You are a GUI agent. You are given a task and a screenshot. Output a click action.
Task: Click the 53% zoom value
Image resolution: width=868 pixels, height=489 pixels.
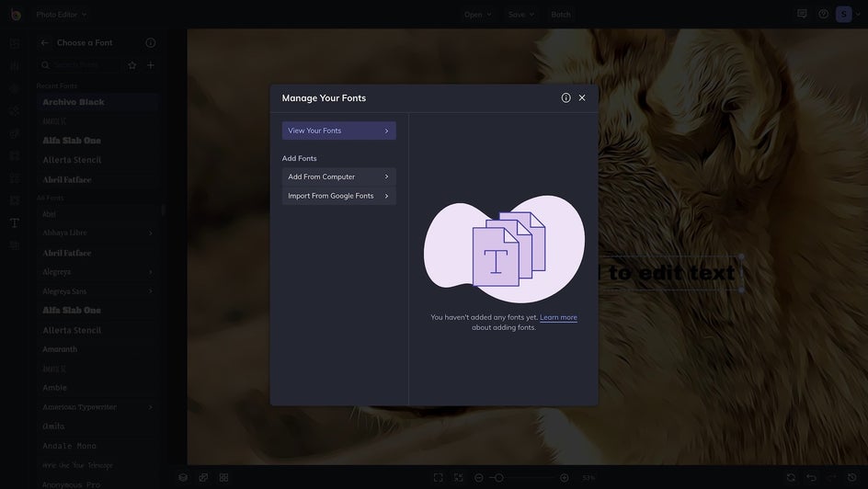pos(588,477)
